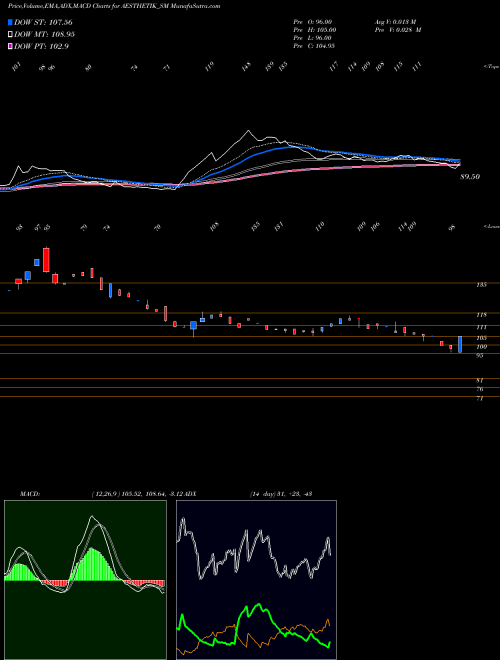The height and width of the screenshot is (660, 500).
Task: Click the ADX indicator chart panel
Action: tap(256, 580)
